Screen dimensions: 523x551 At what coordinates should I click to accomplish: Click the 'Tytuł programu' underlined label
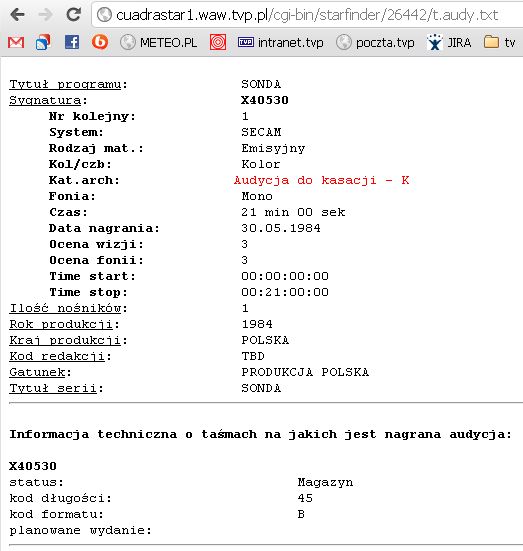tap(65, 84)
